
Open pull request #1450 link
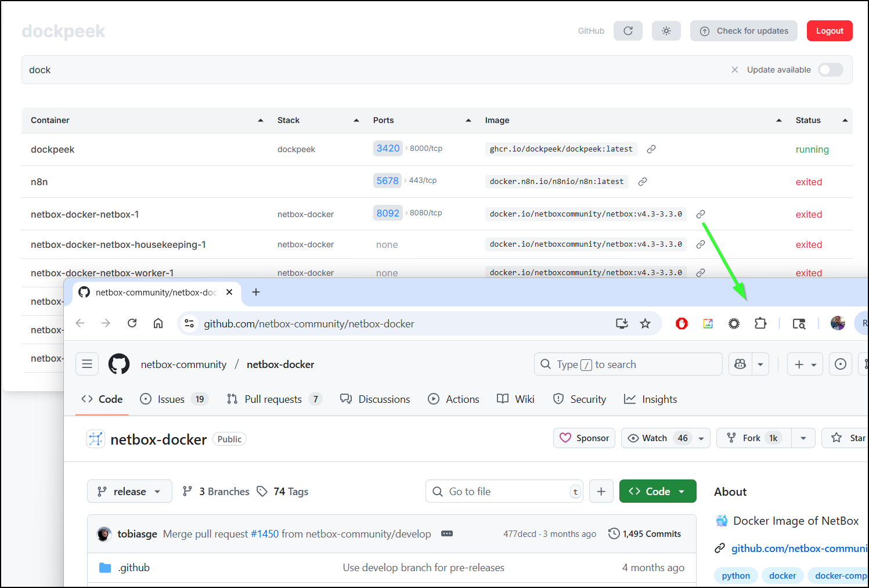(265, 533)
